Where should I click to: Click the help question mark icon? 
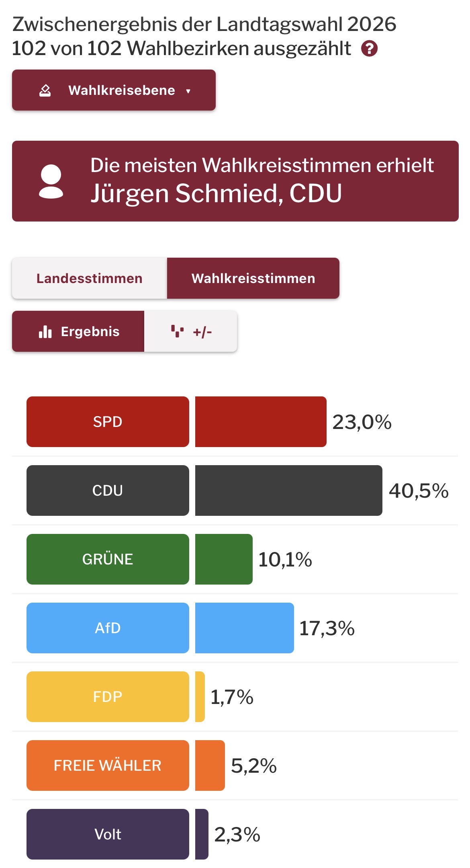pyautogui.click(x=369, y=49)
